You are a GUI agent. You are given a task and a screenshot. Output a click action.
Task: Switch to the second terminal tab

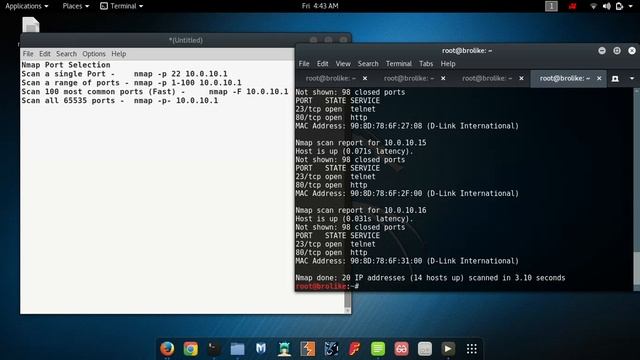409,78
